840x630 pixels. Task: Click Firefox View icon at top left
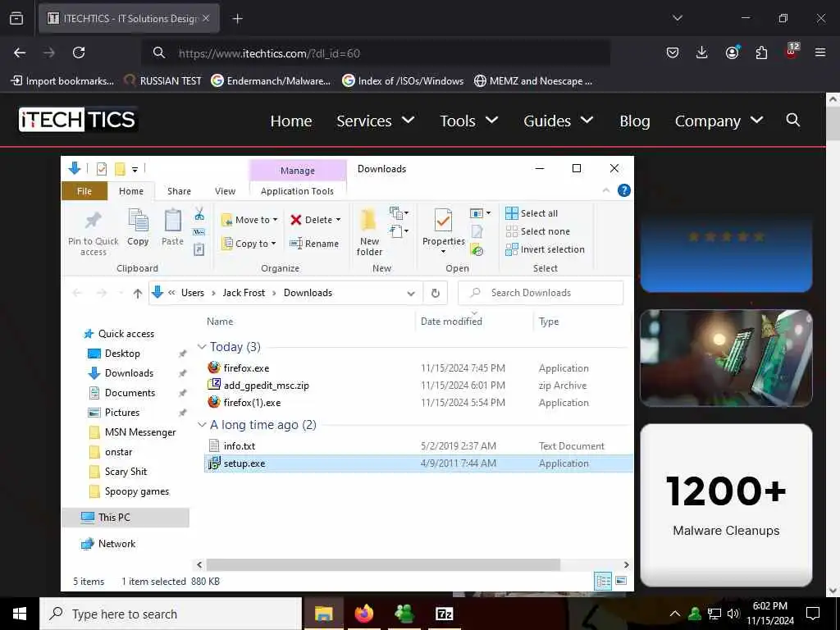pyautogui.click(x=16, y=18)
